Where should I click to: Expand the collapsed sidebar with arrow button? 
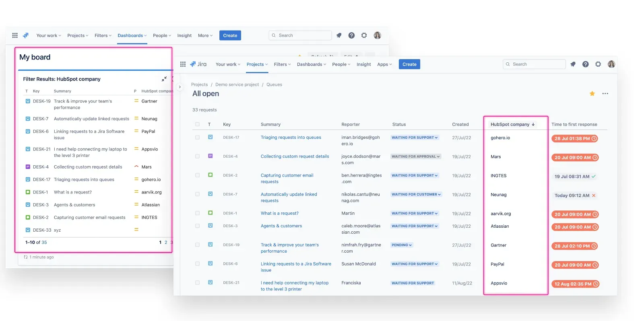[180, 87]
